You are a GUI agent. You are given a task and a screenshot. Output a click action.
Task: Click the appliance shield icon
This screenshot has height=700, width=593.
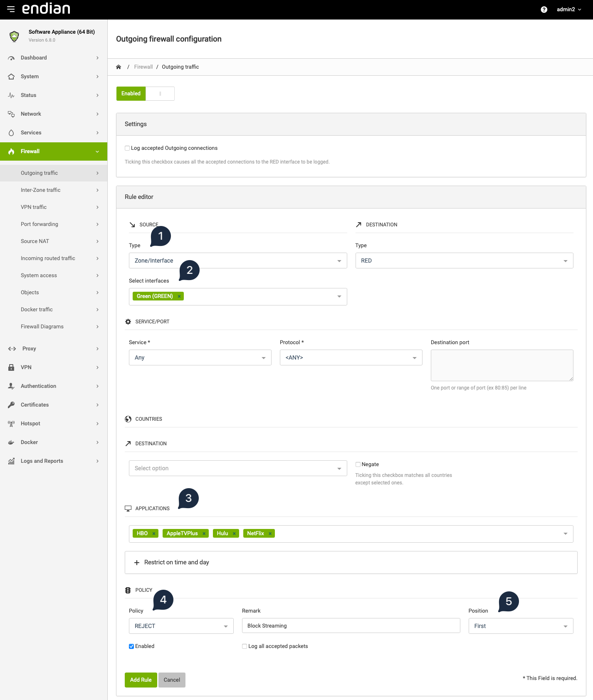(15, 36)
